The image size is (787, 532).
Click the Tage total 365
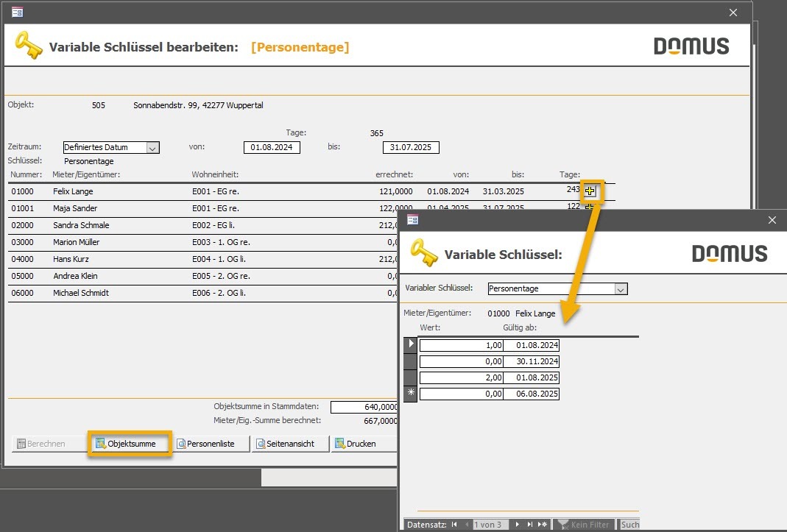pyautogui.click(x=376, y=133)
